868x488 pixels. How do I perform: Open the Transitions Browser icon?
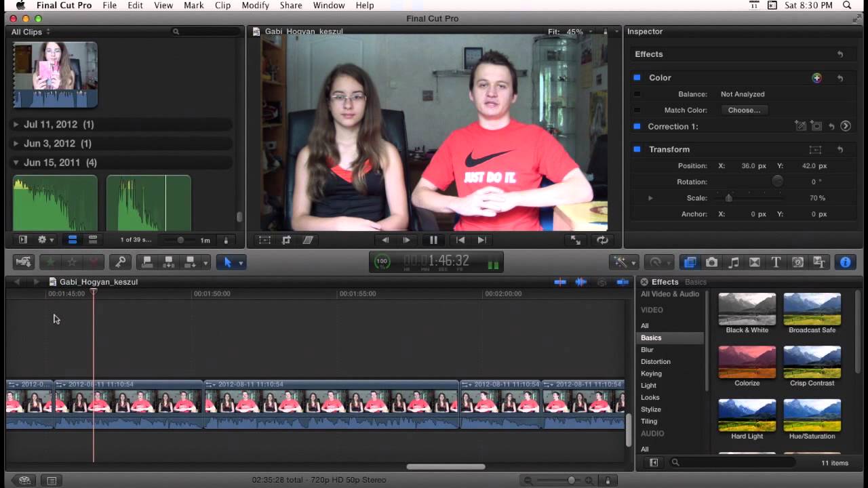coord(754,262)
